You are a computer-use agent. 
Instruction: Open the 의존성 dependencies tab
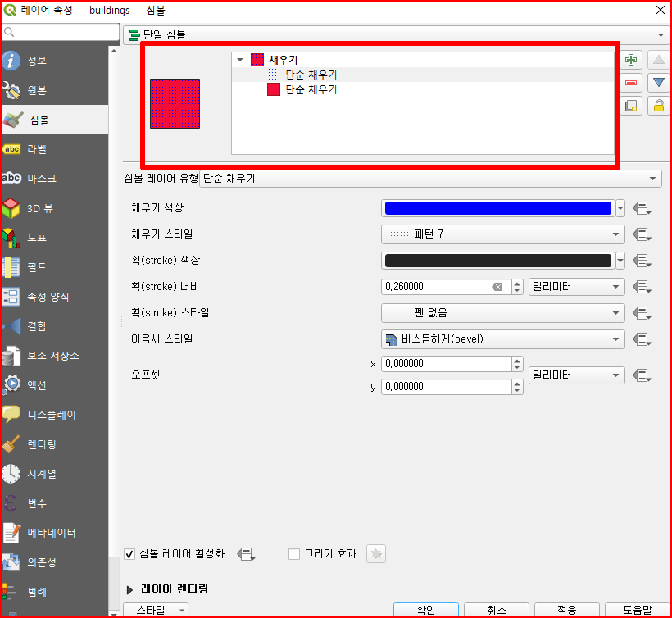(55, 562)
